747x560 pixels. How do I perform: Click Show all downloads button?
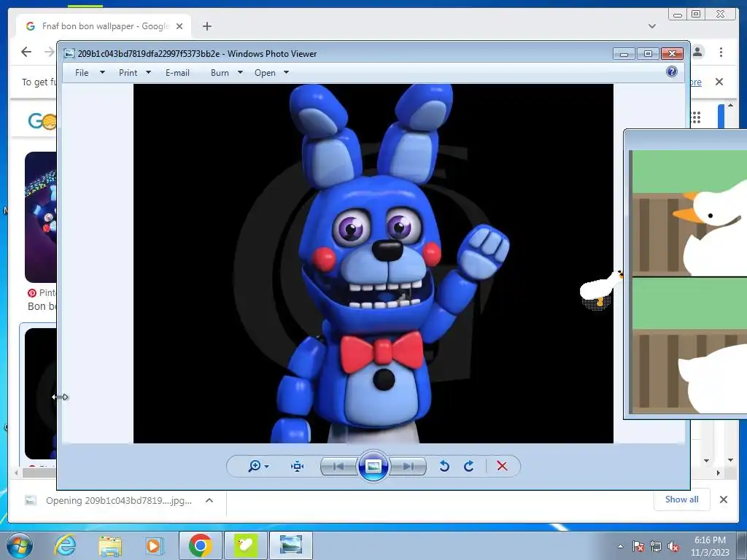tap(682, 499)
